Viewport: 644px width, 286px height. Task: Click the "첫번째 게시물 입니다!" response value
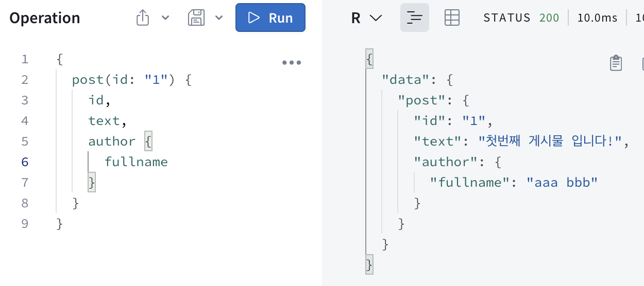point(550,141)
